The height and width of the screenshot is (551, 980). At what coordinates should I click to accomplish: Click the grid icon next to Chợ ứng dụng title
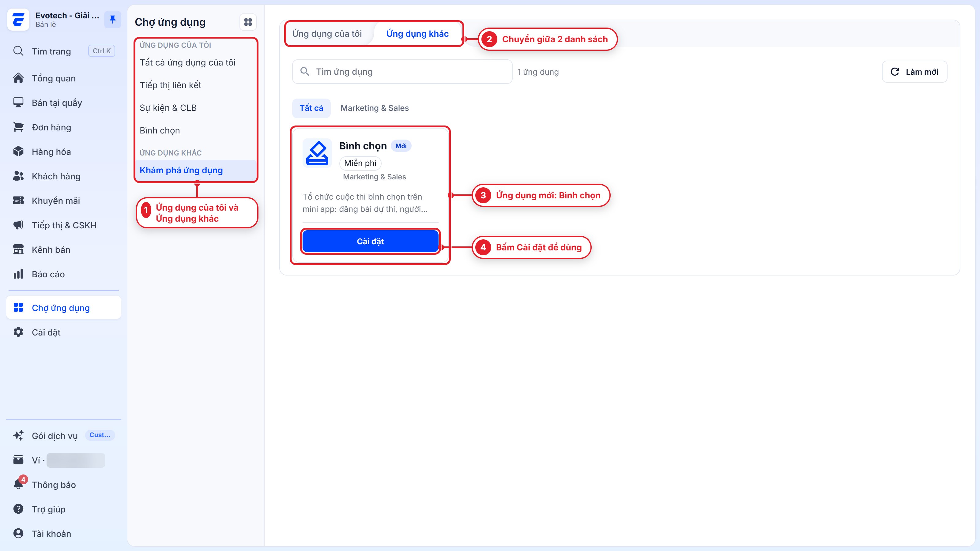point(248,22)
